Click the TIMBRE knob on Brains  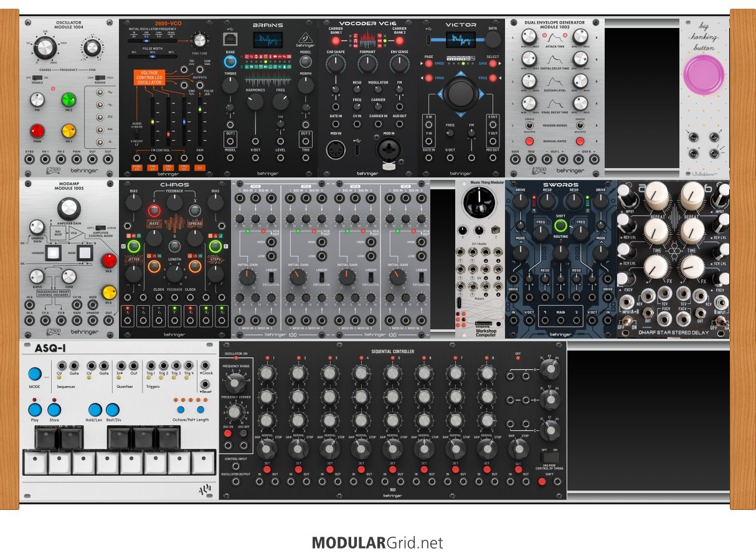coord(230,85)
